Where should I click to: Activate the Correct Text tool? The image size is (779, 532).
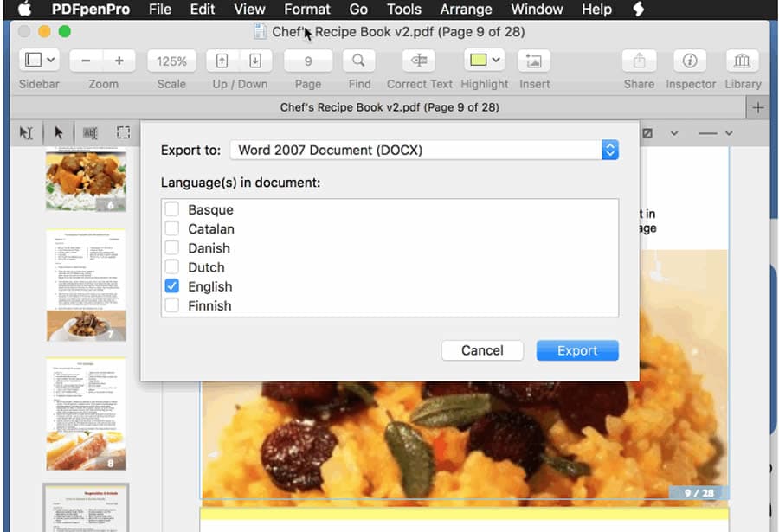[x=419, y=61]
